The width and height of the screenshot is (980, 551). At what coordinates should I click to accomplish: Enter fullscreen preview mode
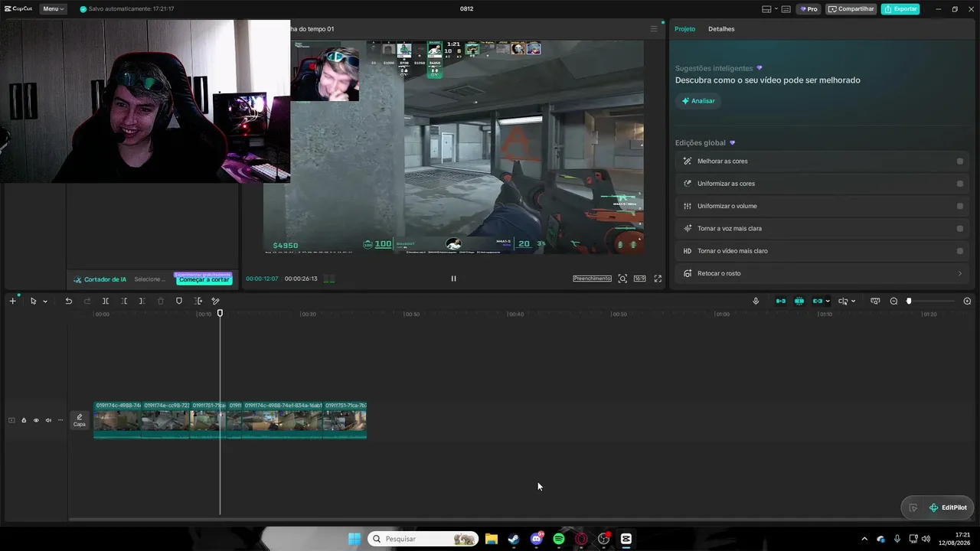(x=658, y=279)
